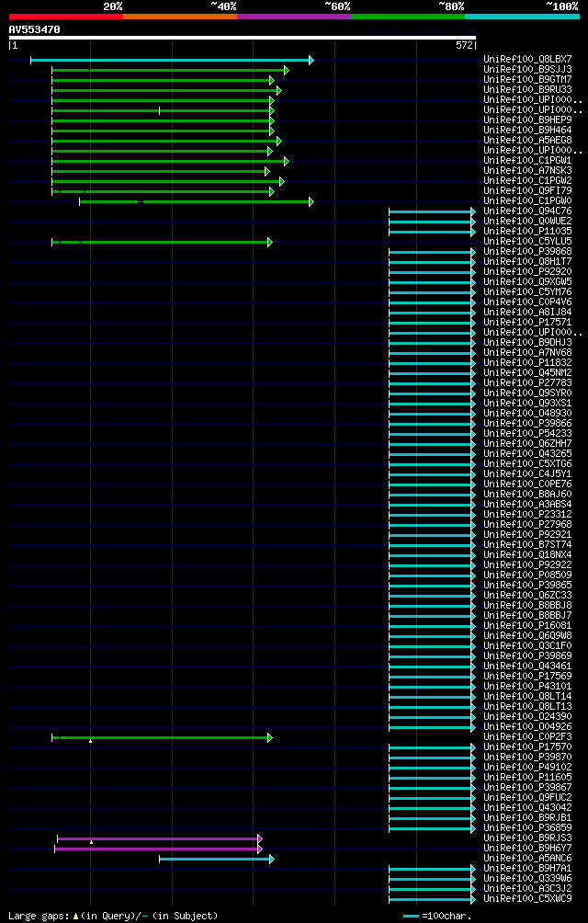Click the purple alignment bar for UniRef100_B9RJS3
588x923 pixels.
[x=159, y=838]
